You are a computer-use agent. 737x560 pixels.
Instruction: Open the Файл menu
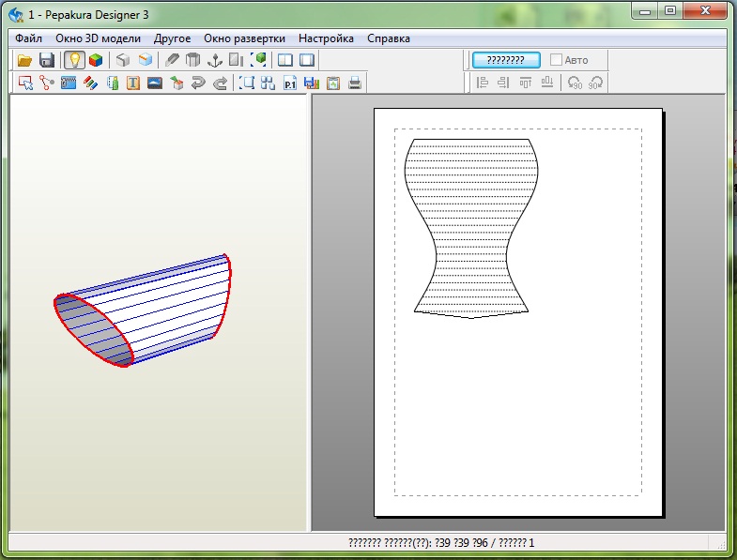[x=29, y=38]
